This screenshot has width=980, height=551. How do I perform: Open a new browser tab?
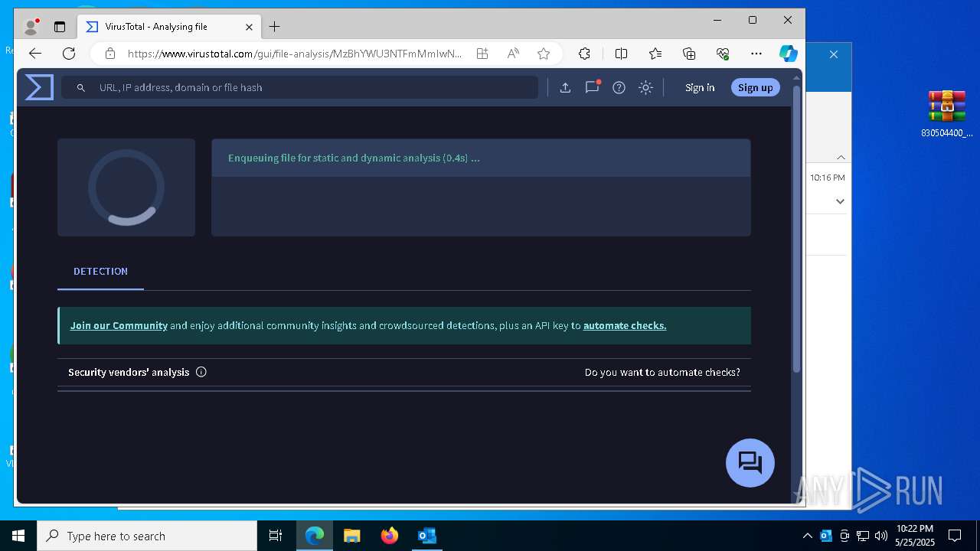pyautogui.click(x=274, y=27)
